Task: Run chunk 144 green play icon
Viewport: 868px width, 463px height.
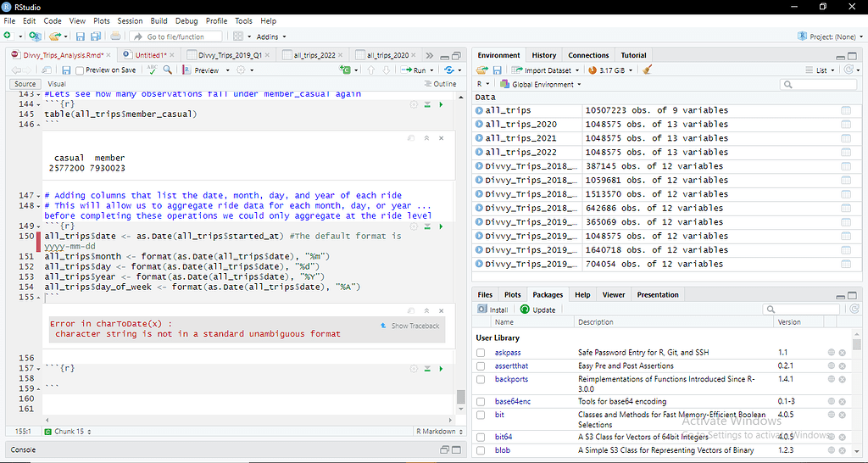Action: click(441, 104)
